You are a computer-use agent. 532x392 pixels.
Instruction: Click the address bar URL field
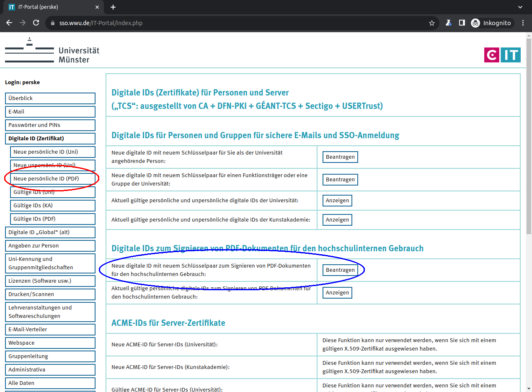(x=235, y=23)
